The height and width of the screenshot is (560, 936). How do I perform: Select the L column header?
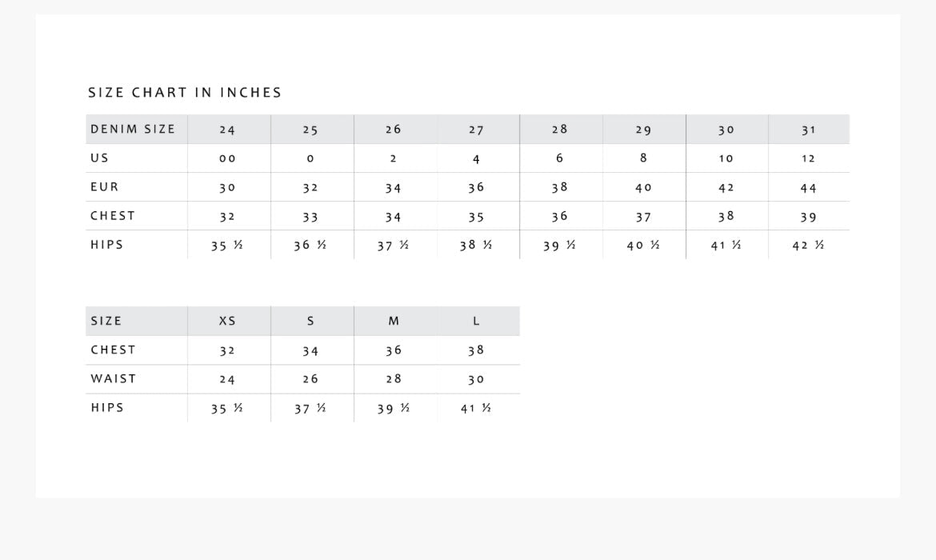(x=476, y=321)
